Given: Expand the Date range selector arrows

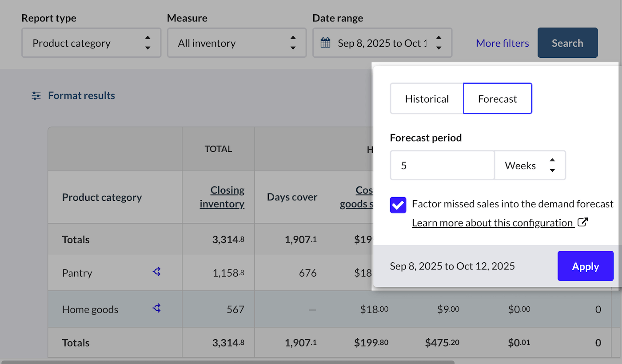Looking at the screenshot, I should pos(439,43).
